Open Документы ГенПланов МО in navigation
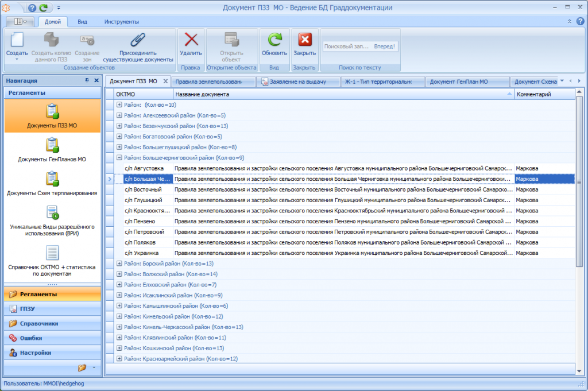 [x=52, y=150]
